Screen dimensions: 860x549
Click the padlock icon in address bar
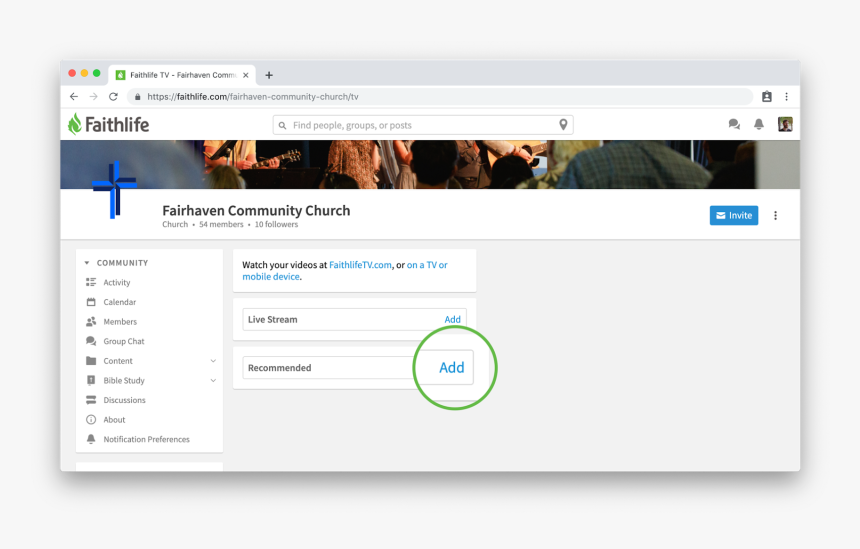click(x=138, y=97)
